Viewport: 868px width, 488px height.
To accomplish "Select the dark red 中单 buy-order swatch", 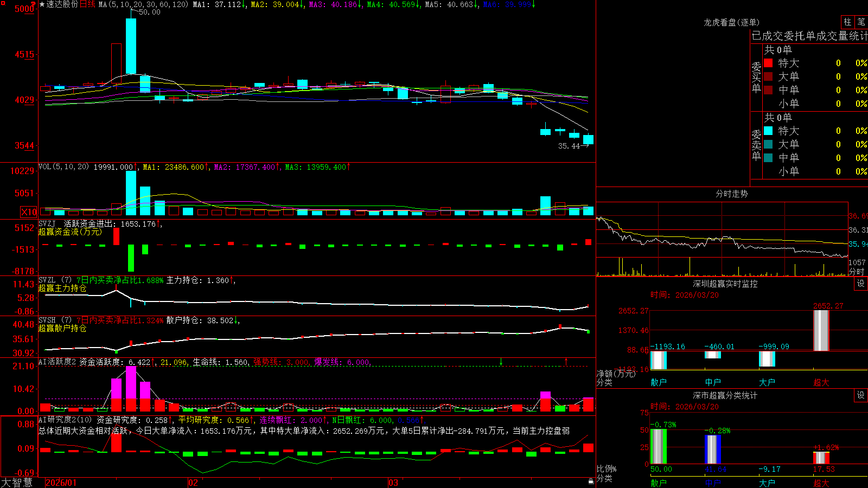I will point(768,90).
